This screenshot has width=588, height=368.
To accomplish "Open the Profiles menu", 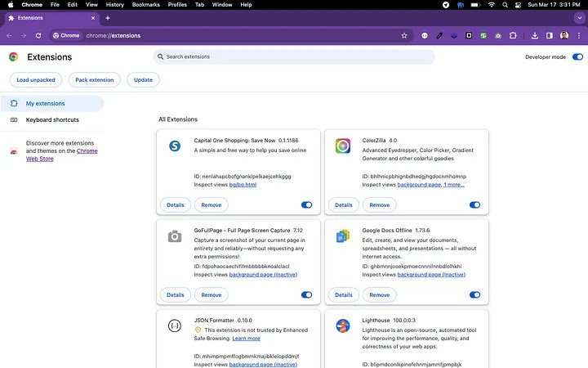I will (x=177, y=5).
